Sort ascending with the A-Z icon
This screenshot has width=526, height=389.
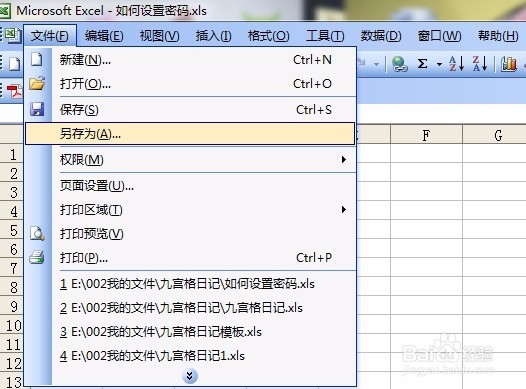pos(456,63)
